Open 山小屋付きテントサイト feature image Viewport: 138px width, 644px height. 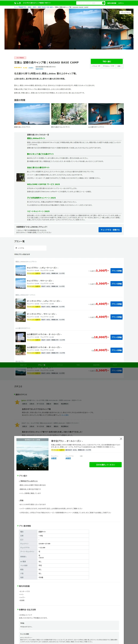click(x=106, y=114)
